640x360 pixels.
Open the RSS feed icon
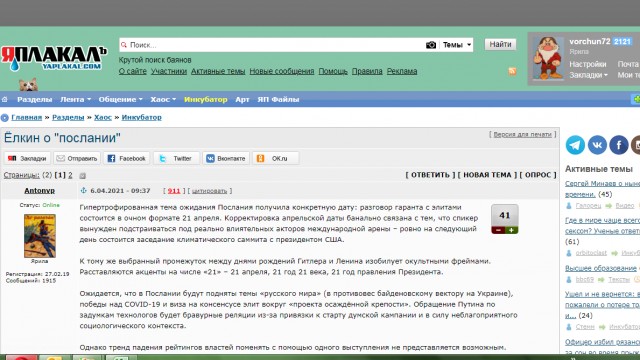[512, 71]
